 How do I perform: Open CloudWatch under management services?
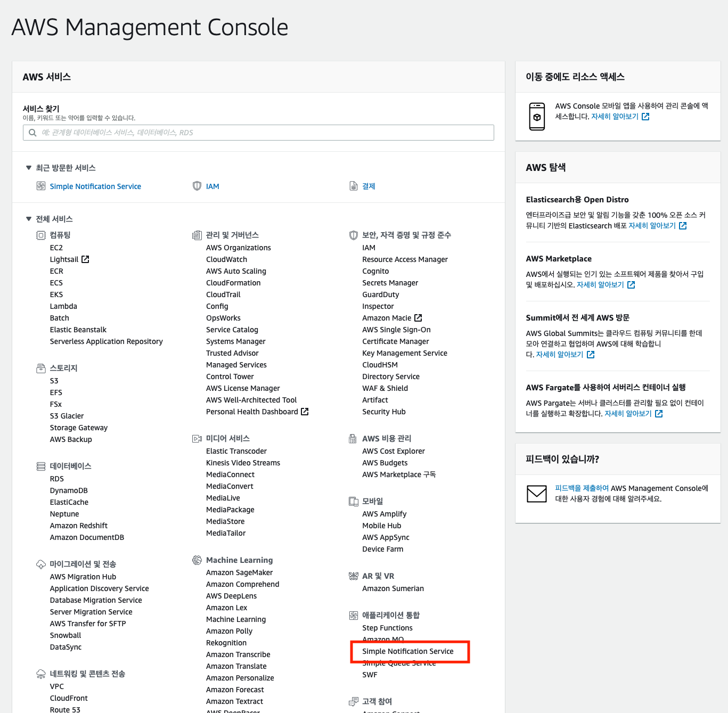point(226,259)
